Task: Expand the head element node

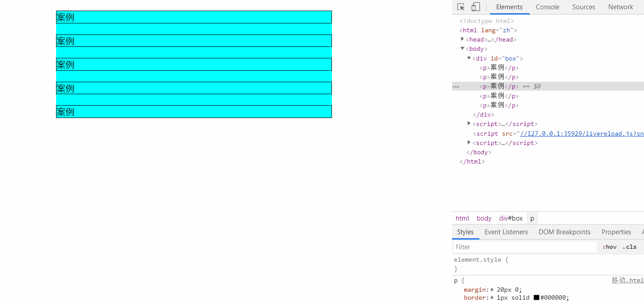Action: (463, 39)
